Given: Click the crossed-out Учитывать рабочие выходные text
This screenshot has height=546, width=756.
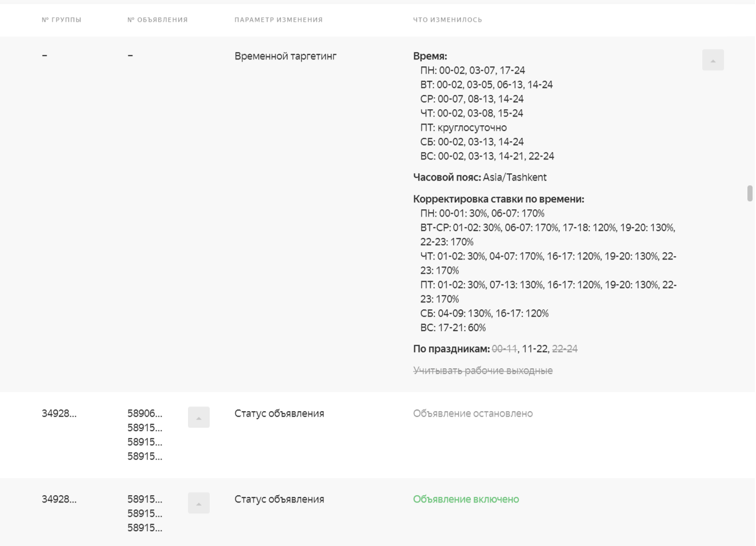Looking at the screenshot, I should pyautogui.click(x=483, y=370).
